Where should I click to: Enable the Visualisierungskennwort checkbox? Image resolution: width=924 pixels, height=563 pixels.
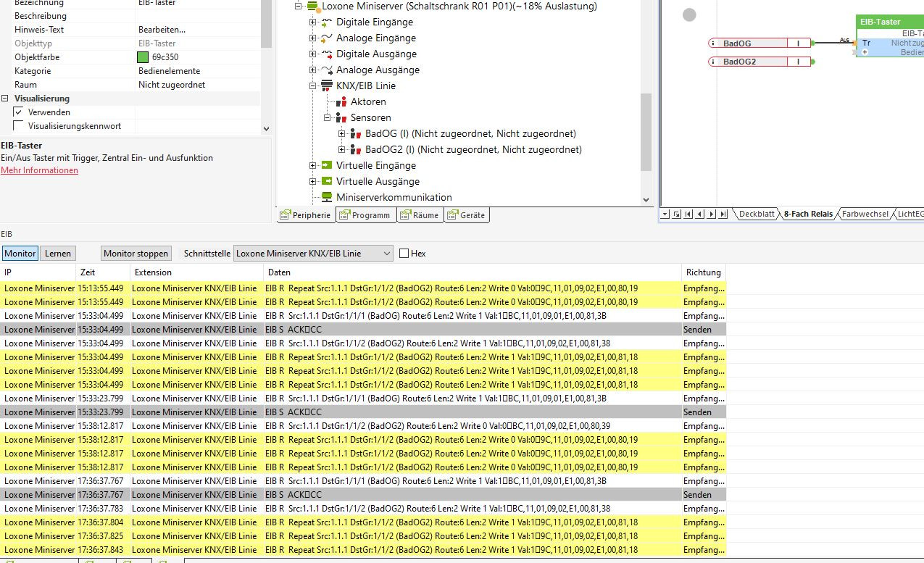click(x=19, y=126)
